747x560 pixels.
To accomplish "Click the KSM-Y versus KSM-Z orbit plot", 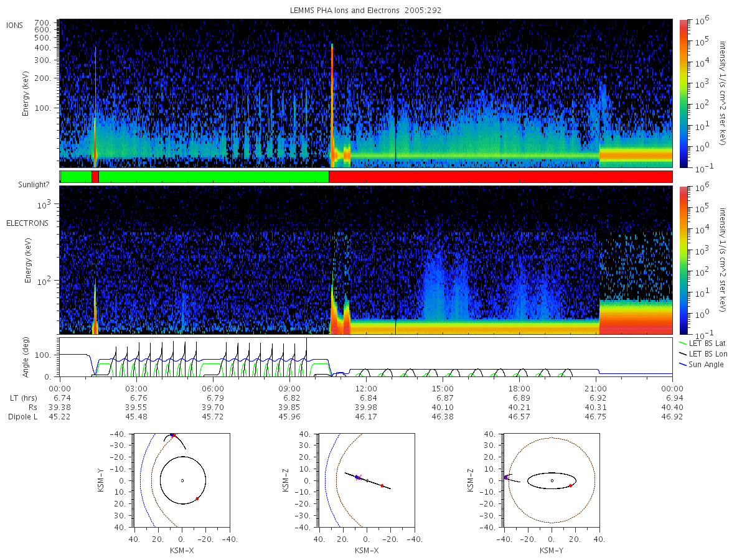I will tap(551, 480).
